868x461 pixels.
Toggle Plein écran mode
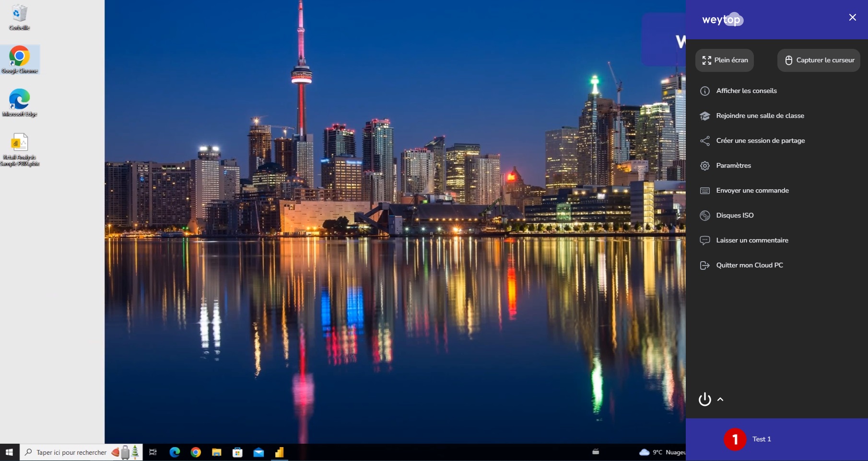coord(725,60)
